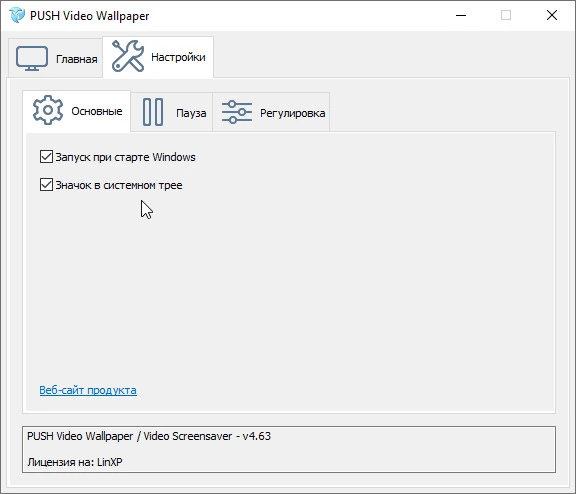The image size is (576, 494).
Task: Uncheck the Значок в системном трее checkbox
Action: click(x=46, y=184)
